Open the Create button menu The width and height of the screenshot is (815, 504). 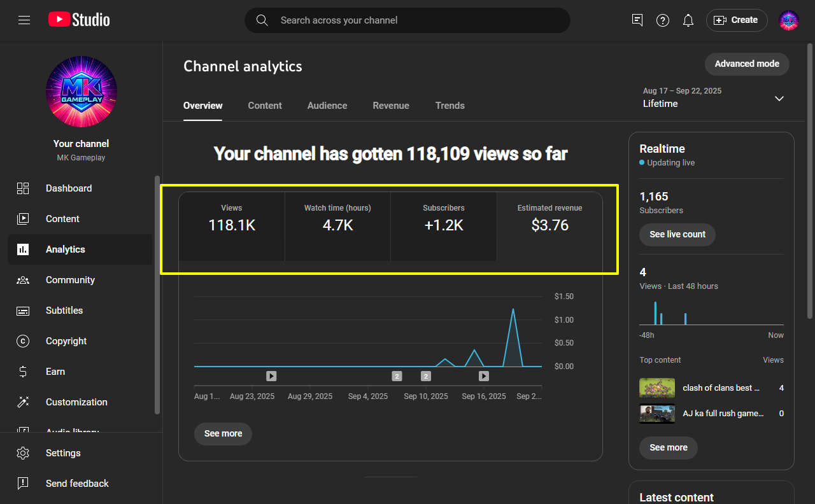[736, 20]
